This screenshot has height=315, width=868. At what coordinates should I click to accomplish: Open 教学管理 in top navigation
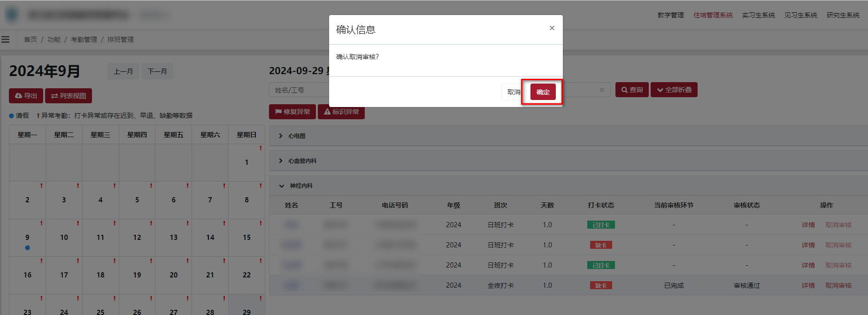[x=670, y=15]
